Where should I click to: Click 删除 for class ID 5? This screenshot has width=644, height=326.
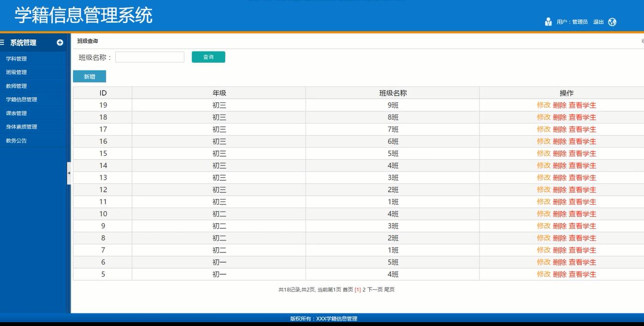(559, 274)
